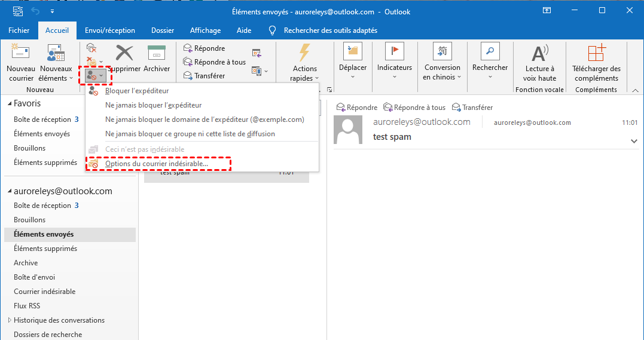The width and height of the screenshot is (644, 340).
Task: Click the Ignorer conversation icon in ribbon
Action: point(91,48)
